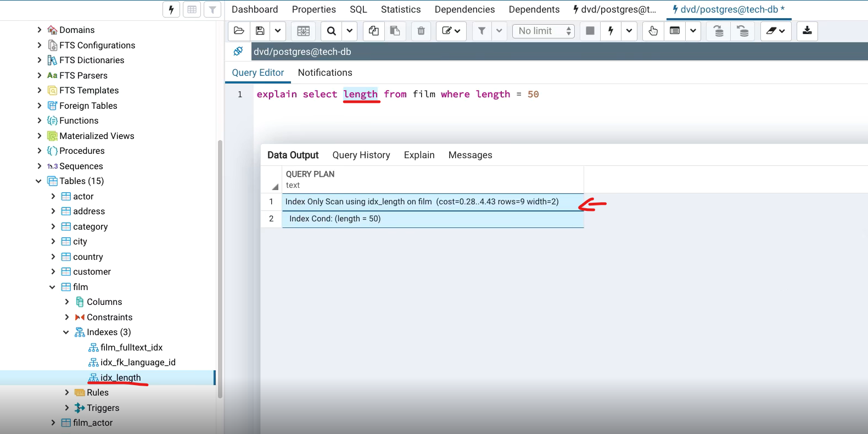
Task: Switch to the Dependents tab
Action: tap(534, 9)
